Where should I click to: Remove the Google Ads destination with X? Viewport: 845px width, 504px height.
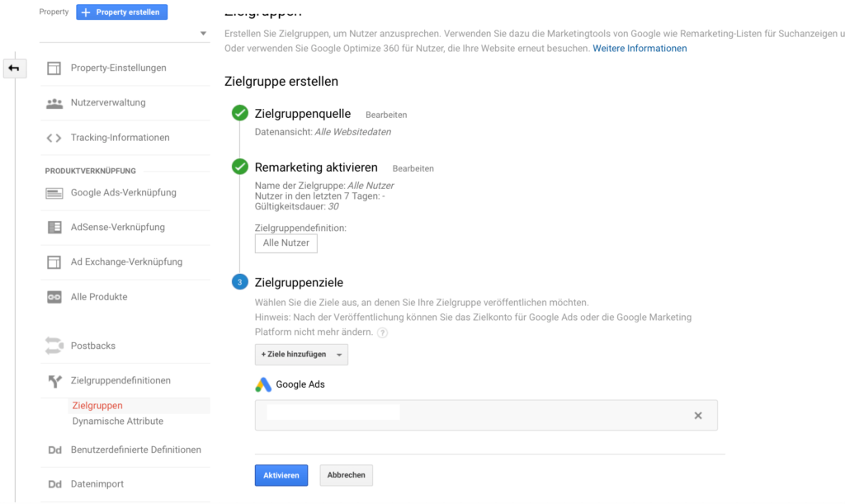click(x=698, y=416)
